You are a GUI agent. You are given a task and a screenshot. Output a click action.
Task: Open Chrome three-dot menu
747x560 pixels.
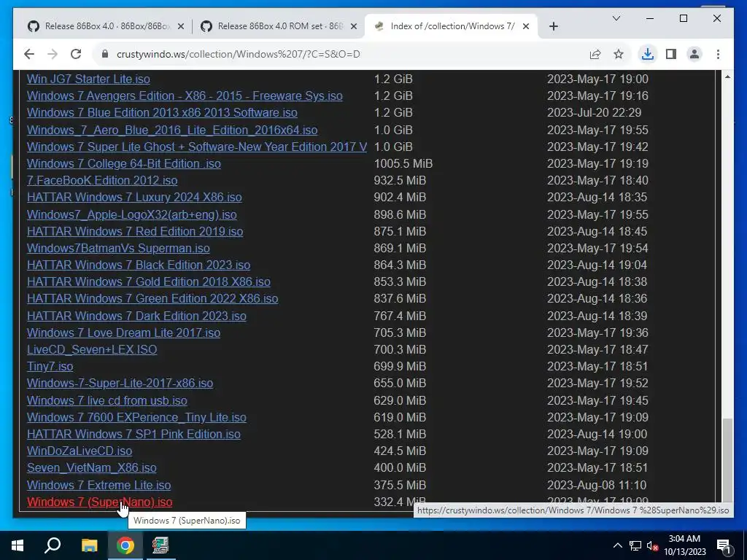718,54
